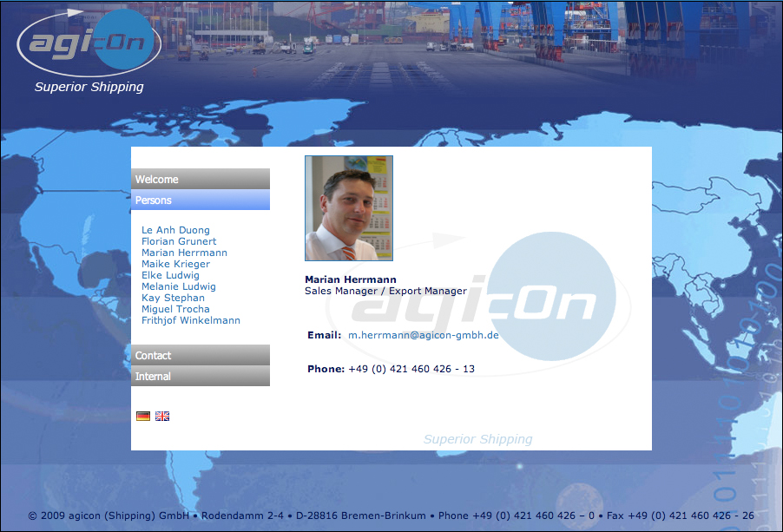View Le Anh Duong's profile
This screenshot has height=532, width=783.
click(x=175, y=231)
